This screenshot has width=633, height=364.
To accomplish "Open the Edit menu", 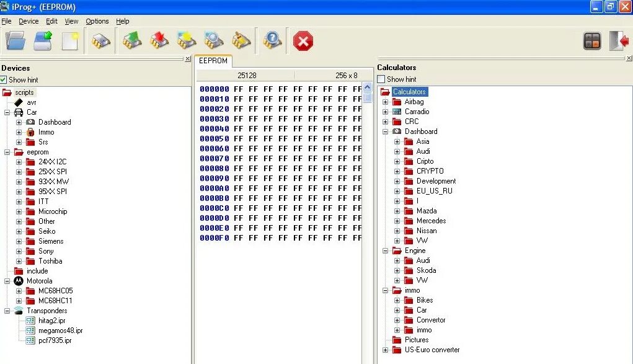I will [51, 21].
